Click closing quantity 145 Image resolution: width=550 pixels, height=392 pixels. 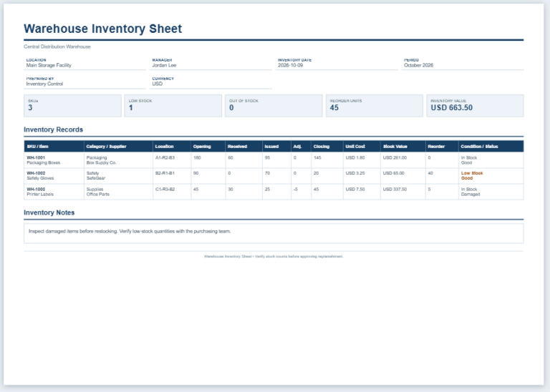pos(317,157)
